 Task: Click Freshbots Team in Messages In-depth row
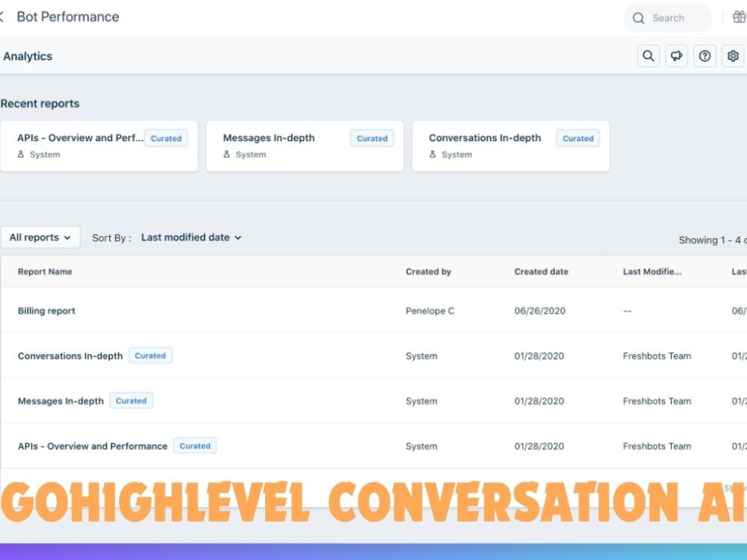pyautogui.click(x=657, y=401)
